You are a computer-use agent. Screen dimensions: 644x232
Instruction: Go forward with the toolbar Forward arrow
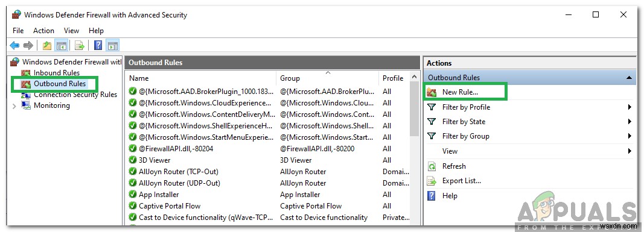[x=28, y=46]
